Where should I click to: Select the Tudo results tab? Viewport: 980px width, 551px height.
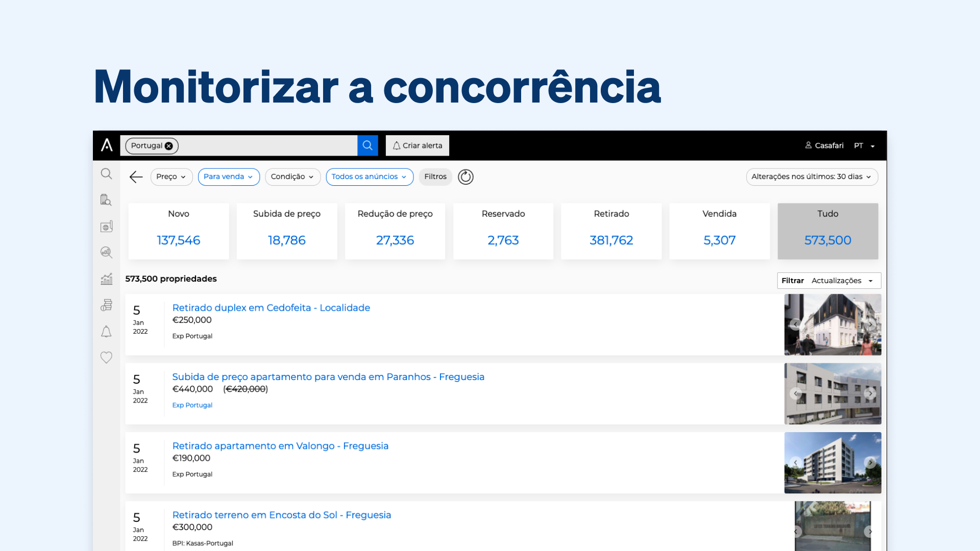point(827,231)
